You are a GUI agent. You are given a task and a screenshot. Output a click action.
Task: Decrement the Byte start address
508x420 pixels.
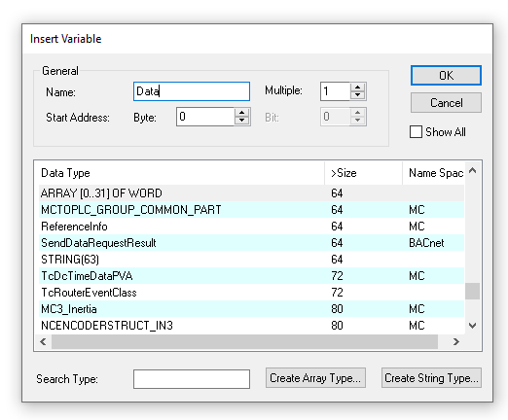click(x=241, y=121)
